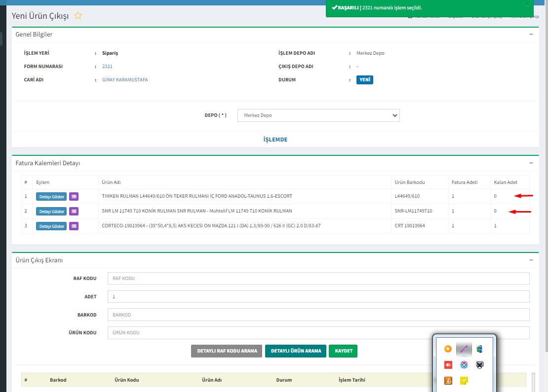Click the favorite star next to Yeni Ürün Çıkışı
The height and width of the screenshot is (392, 548).
(78, 16)
